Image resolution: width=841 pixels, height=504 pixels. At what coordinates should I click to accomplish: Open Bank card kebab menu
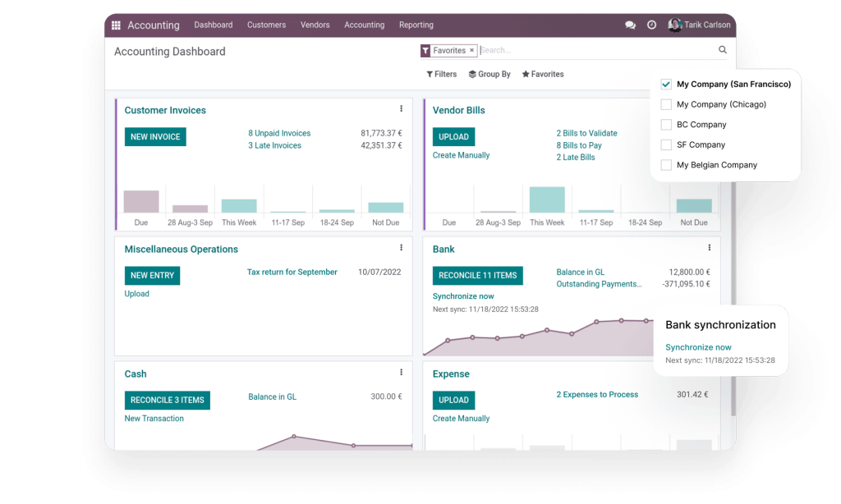[x=710, y=248]
